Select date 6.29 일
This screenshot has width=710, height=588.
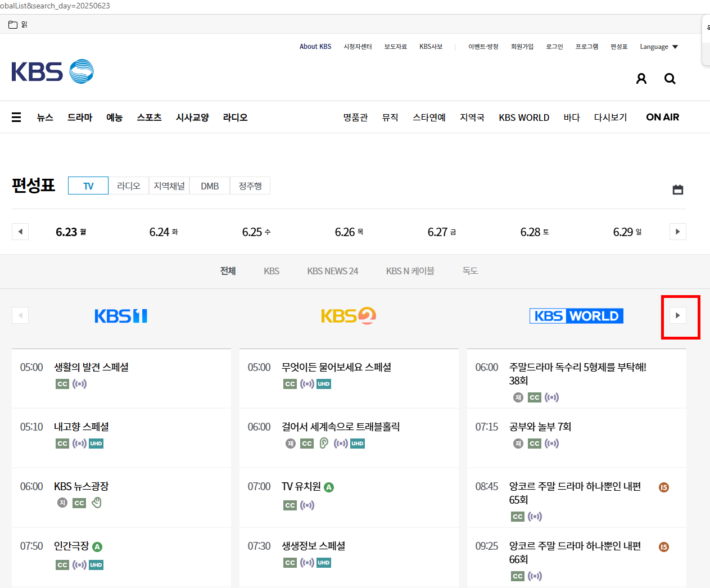[x=627, y=232]
